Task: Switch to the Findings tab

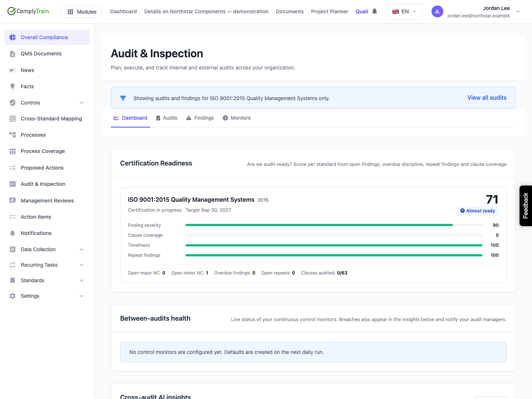Action: pyautogui.click(x=200, y=118)
